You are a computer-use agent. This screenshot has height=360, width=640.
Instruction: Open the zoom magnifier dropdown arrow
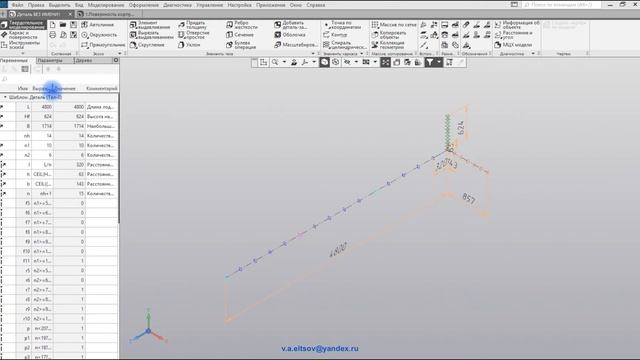(284, 62)
